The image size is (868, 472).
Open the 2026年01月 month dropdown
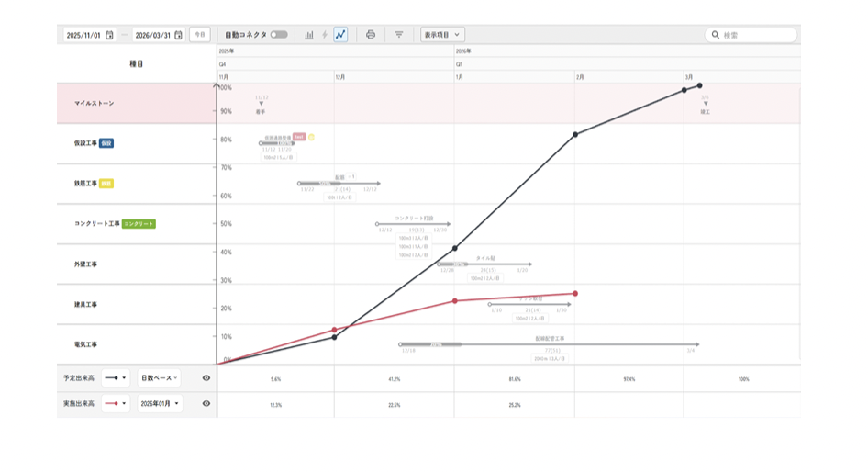(160, 403)
